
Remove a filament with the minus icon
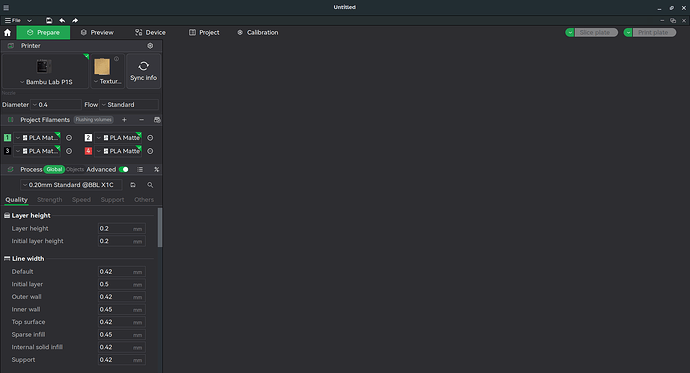click(141, 120)
